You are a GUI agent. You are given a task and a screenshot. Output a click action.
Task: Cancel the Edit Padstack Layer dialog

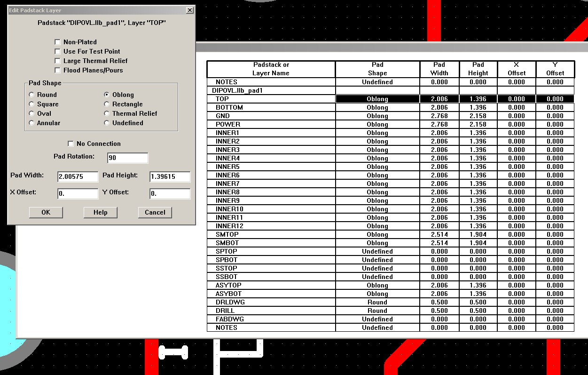(x=155, y=212)
